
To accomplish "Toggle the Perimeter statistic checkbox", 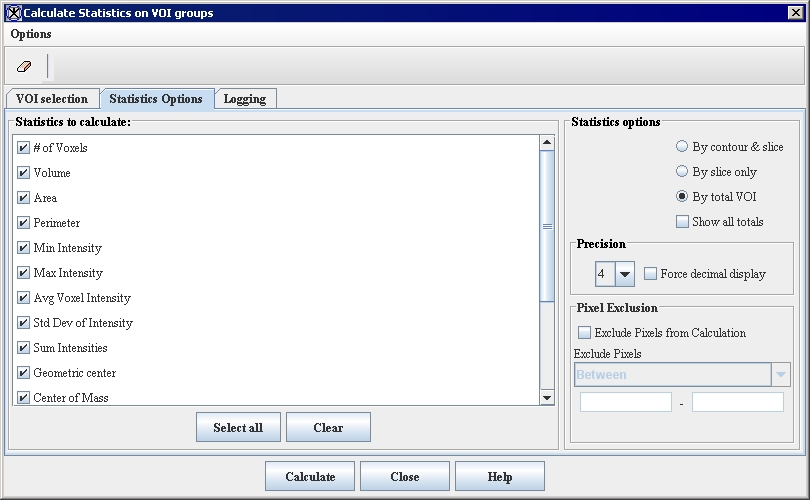I will tap(24, 223).
